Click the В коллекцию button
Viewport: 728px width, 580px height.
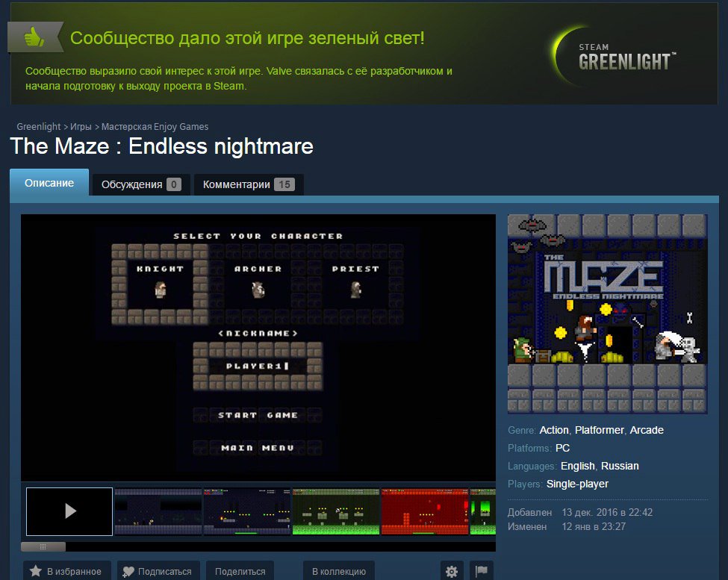pos(339,571)
